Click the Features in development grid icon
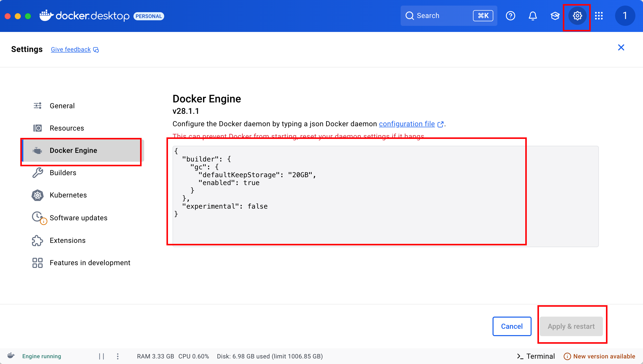 (38, 263)
